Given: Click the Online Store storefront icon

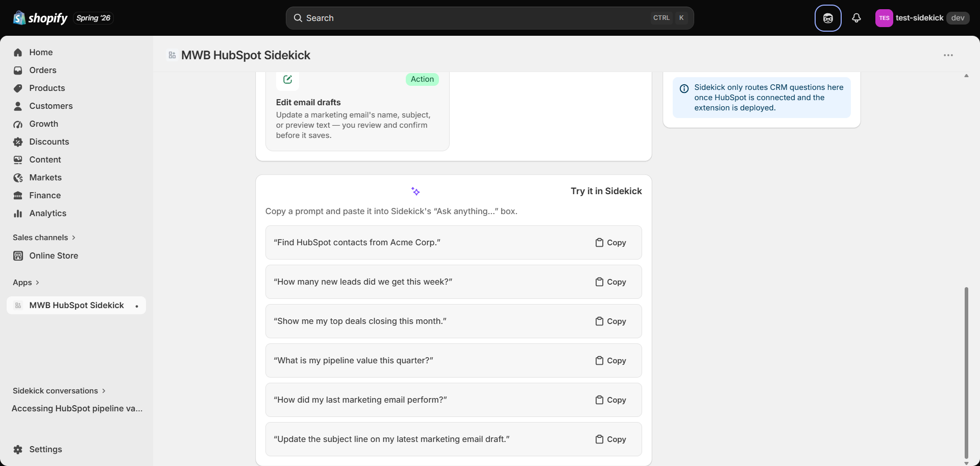Looking at the screenshot, I should 18,255.
